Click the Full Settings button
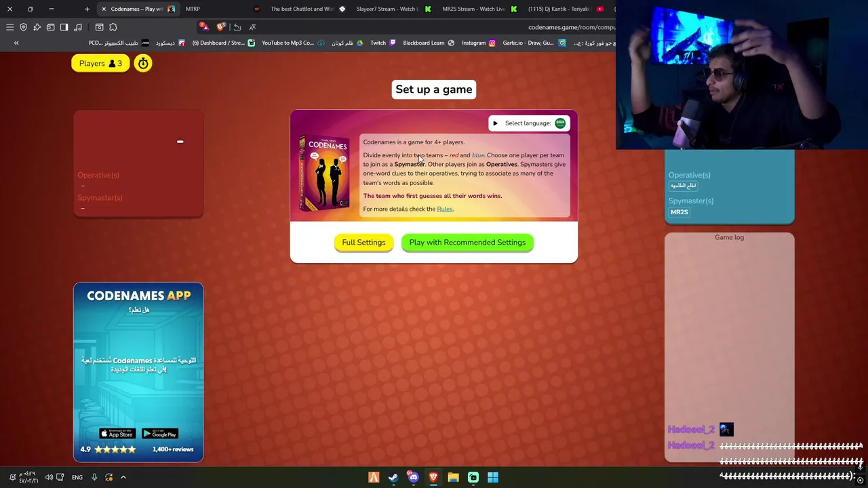The width and height of the screenshot is (868, 488). pyautogui.click(x=363, y=243)
